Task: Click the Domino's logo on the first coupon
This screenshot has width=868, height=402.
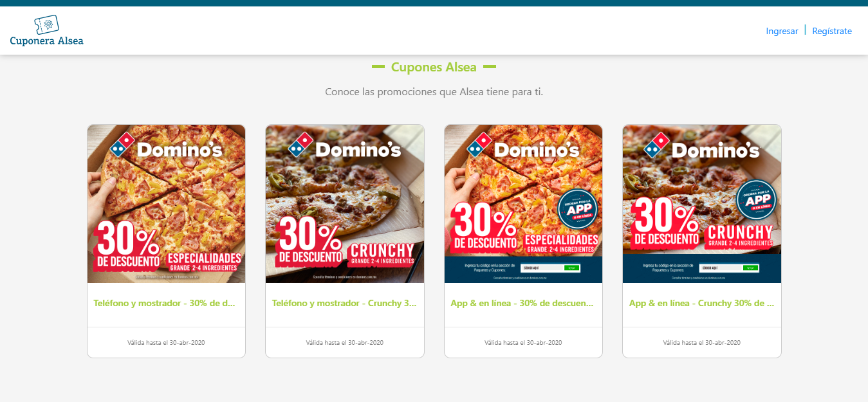Action: (x=166, y=145)
